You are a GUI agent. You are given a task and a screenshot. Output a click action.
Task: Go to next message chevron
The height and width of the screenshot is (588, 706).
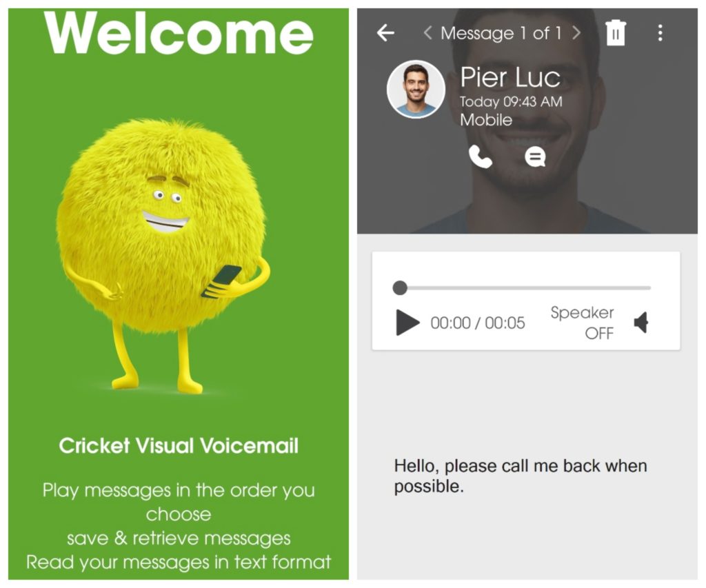point(576,32)
